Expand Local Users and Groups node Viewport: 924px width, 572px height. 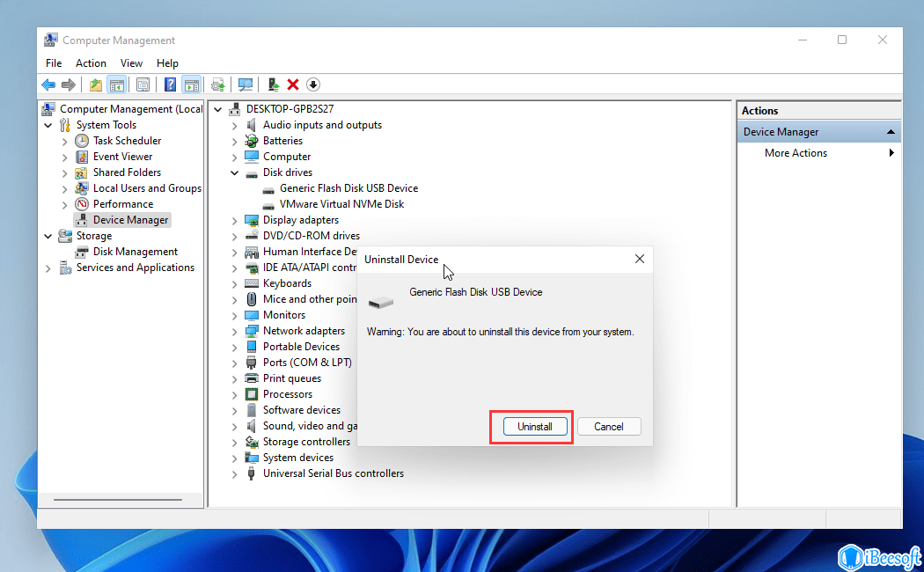(x=65, y=189)
